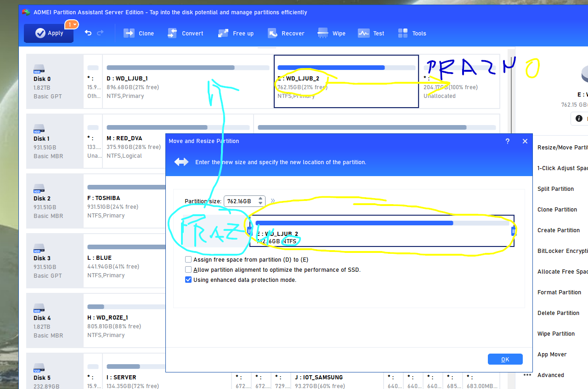Click the info icon in right panel
Image resolution: width=588 pixels, height=389 pixels.
click(x=580, y=119)
